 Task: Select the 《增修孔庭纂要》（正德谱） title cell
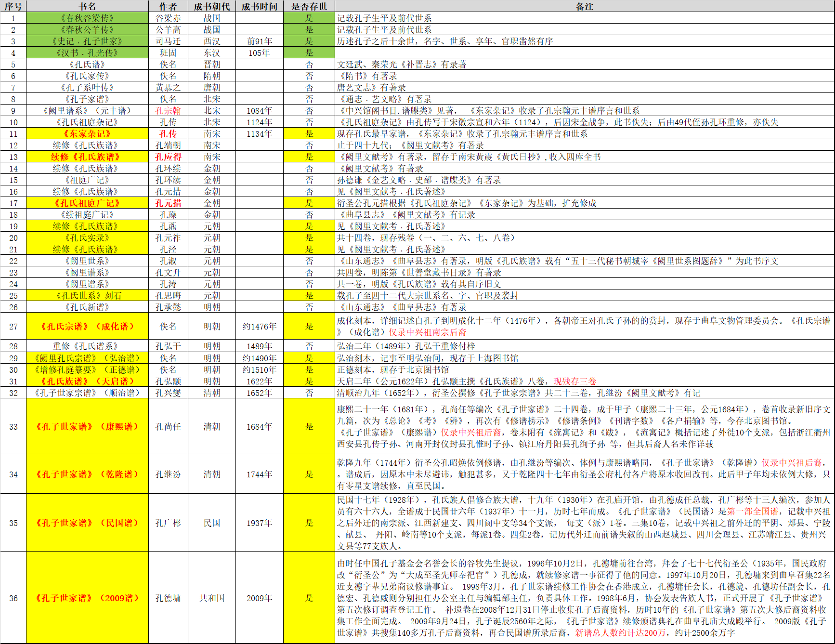[x=87, y=370]
